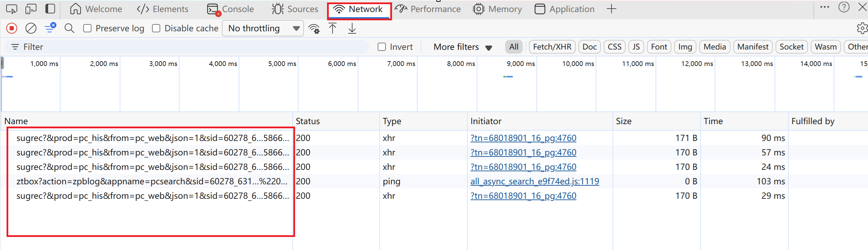The image size is (868, 250).
Task: Check the Invert filter checkbox
Action: (382, 47)
